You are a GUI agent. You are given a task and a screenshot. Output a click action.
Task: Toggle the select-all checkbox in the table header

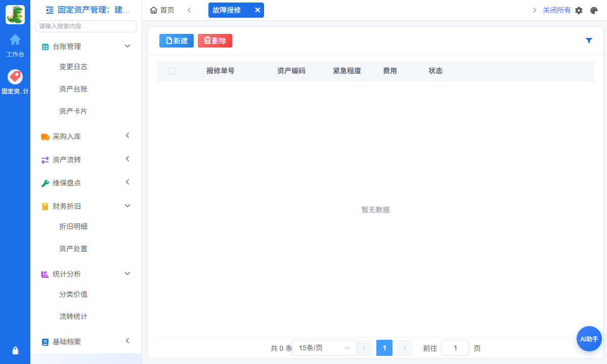click(171, 71)
